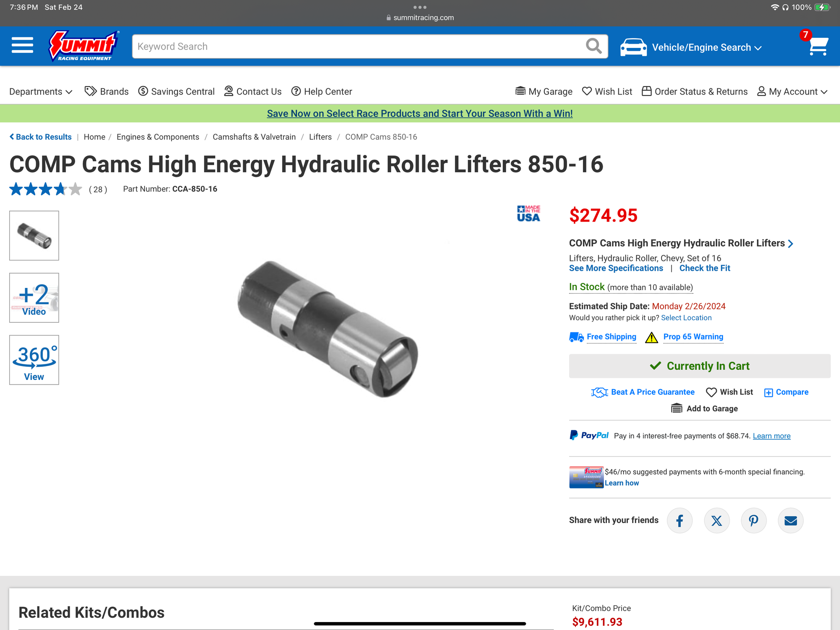Click See More Specifications link
This screenshot has height=630, width=840.
click(616, 268)
